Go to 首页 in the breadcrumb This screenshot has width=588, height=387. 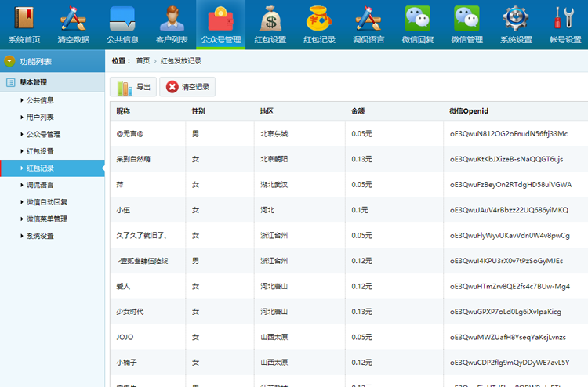coord(143,61)
